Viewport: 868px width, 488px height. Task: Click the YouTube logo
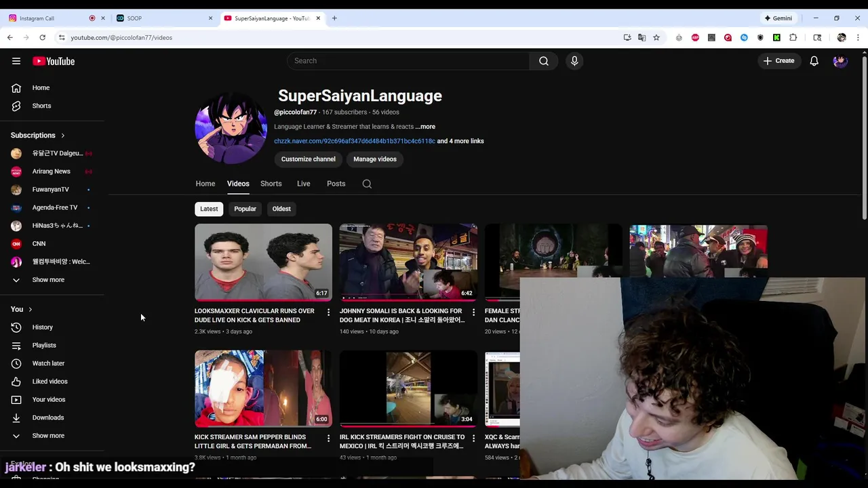click(54, 61)
